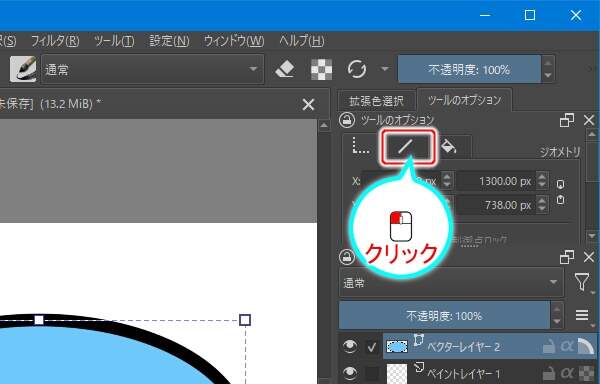Click the brush preset pencil icon
The image size is (600, 384).
[23, 69]
